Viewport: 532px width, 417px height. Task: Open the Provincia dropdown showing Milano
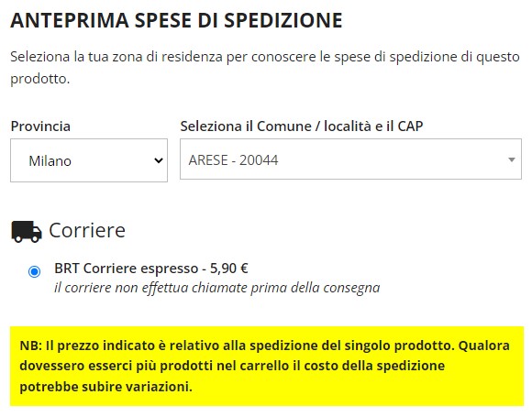pyautogui.click(x=89, y=160)
